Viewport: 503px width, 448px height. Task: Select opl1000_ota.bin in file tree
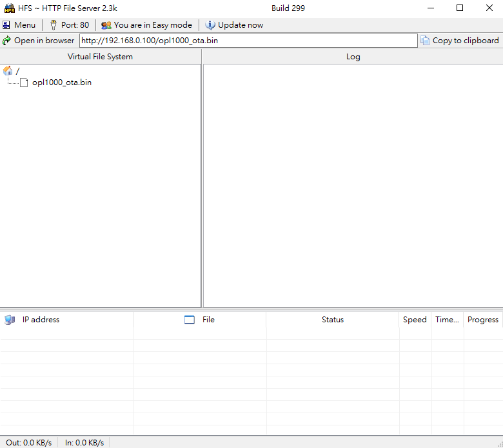point(62,83)
